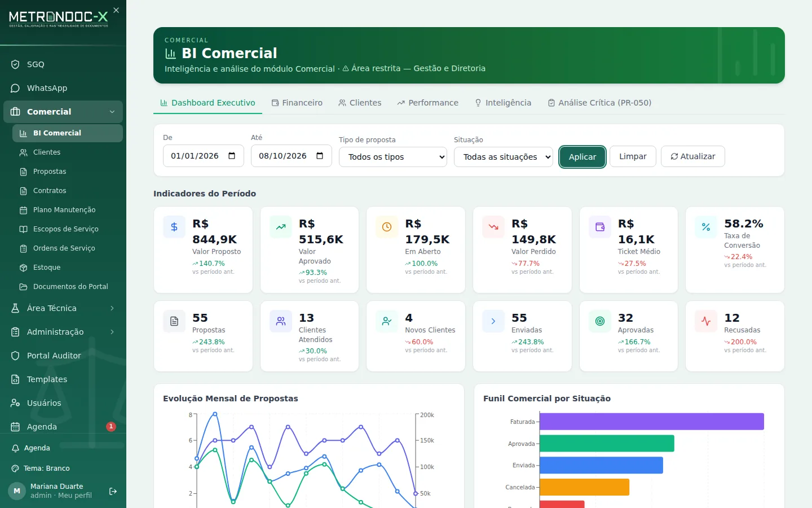Open the Tipo de proposta dropdown

[393, 157]
